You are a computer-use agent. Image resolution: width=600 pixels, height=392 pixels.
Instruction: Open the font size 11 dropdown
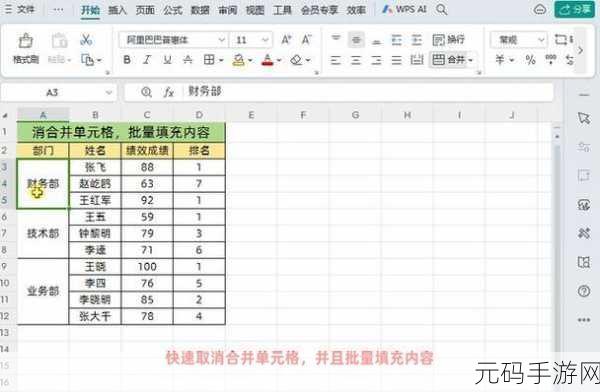coord(265,40)
